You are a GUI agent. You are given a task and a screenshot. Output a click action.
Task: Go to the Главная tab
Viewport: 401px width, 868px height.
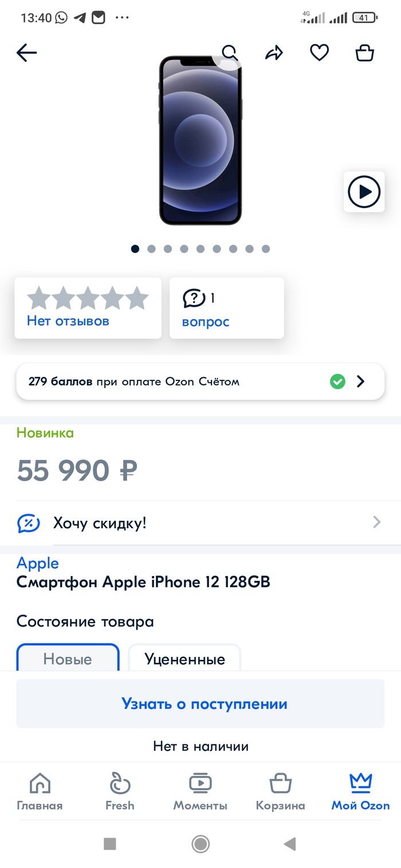click(40, 791)
